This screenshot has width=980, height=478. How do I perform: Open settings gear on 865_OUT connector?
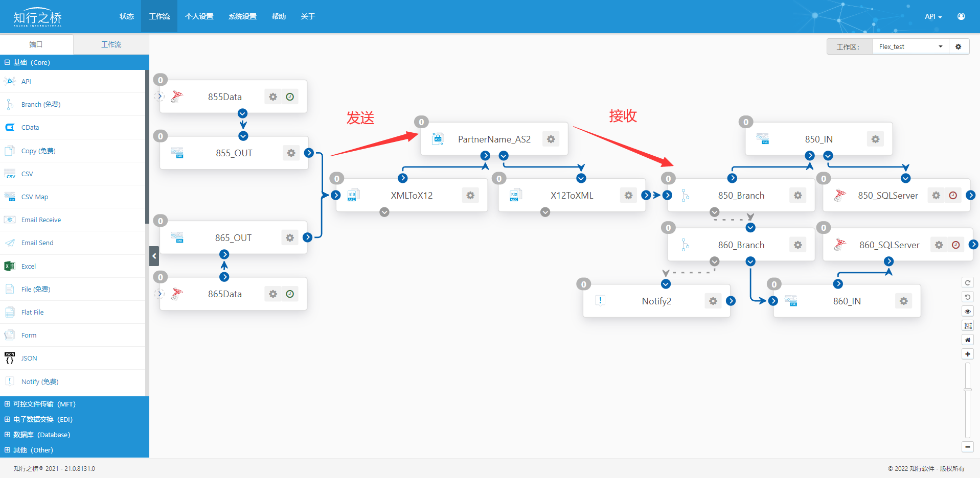[x=290, y=237]
